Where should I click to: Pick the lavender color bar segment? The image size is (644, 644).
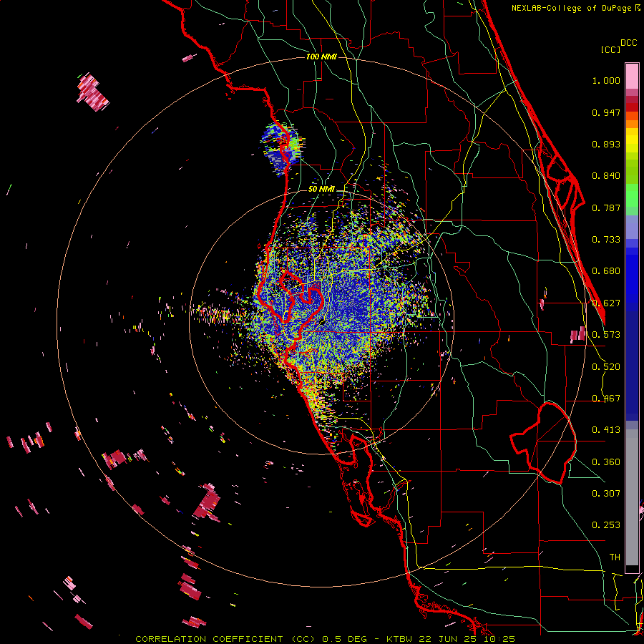(x=632, y=227)
